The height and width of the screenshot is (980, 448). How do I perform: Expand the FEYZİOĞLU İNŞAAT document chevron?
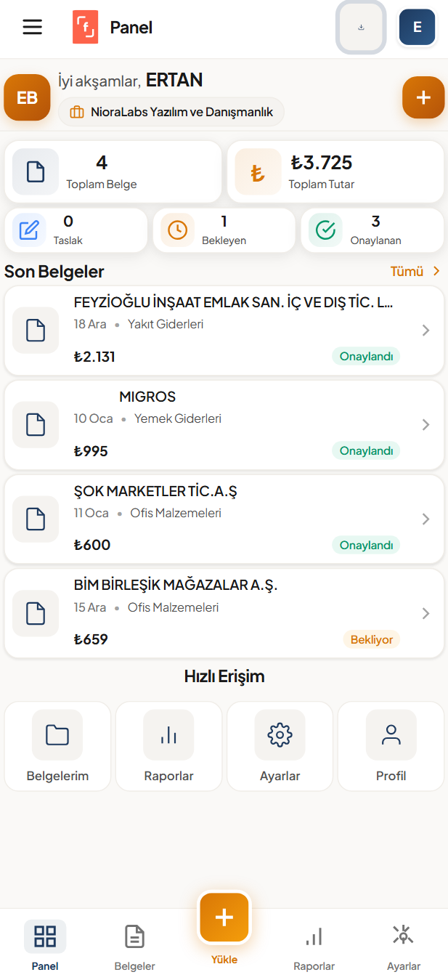coord(425,331)
